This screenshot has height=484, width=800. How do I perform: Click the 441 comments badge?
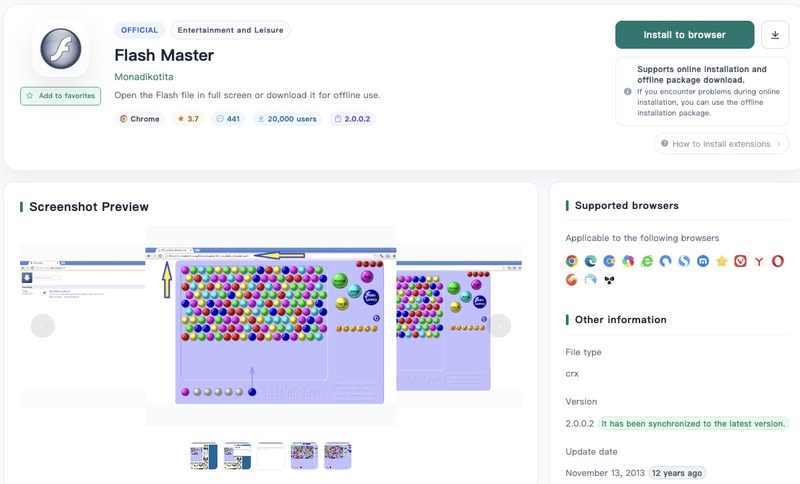point(228,119)
